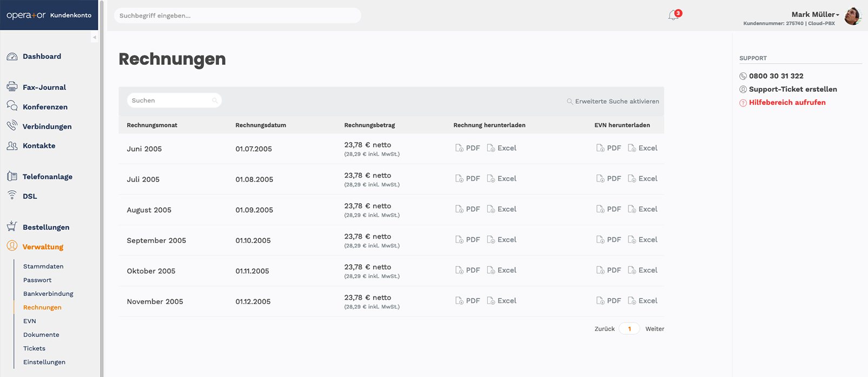Go to previous page with Zurück
The width and height of the screenshot is (868, 377).
(605, 329)
